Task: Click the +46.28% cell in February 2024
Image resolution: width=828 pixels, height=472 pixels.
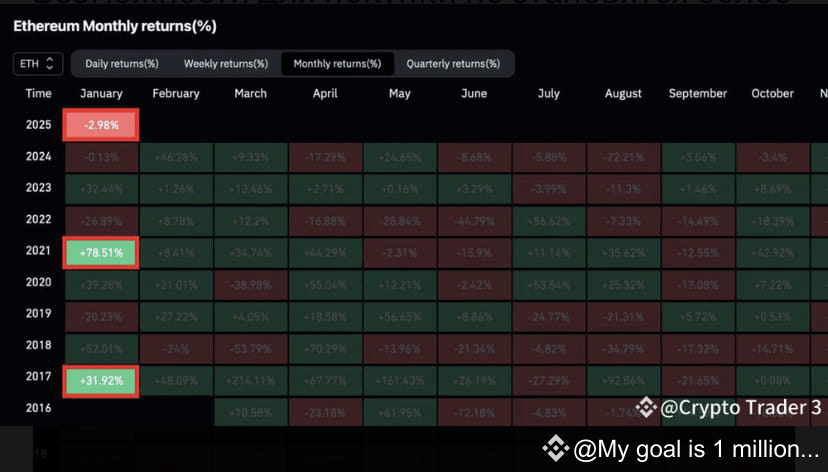Action: pyautogui.click(x=176, y=157)
